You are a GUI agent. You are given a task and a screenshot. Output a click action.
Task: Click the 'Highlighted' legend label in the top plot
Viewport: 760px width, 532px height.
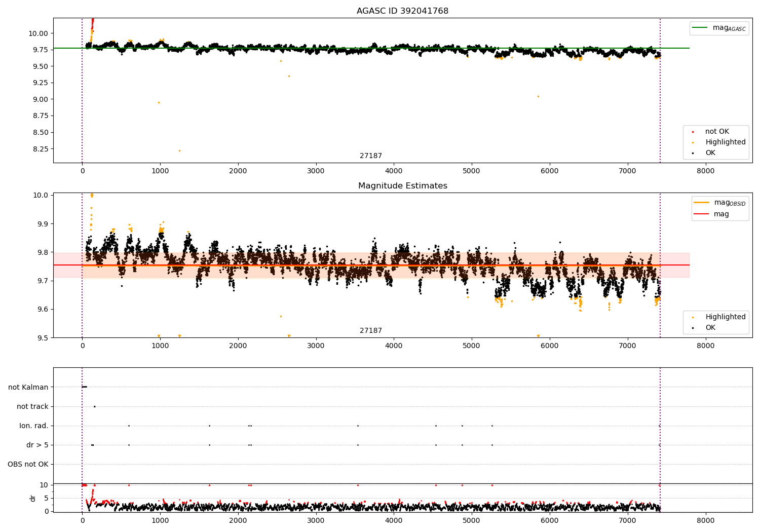tap(726, 142)
